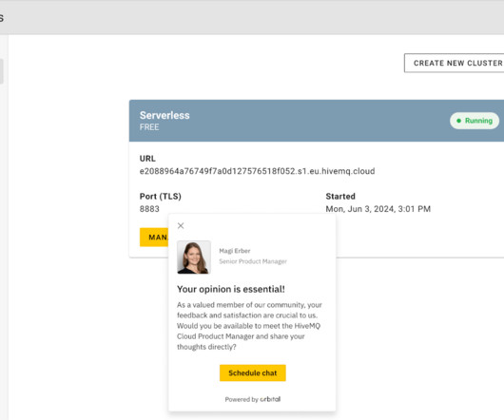Click the Schedule chat button
This screenshot has width=504, height=420.
click(253, 372)
